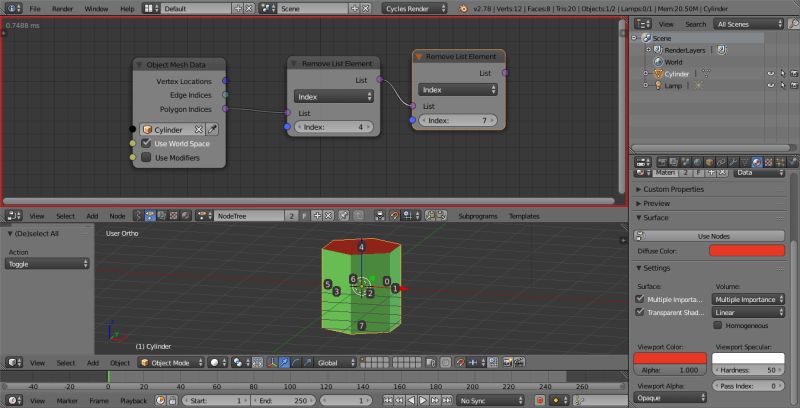Click the red record auto-keyframe button
This screenshot has height=408, width=800.
(x=540, y=401)
